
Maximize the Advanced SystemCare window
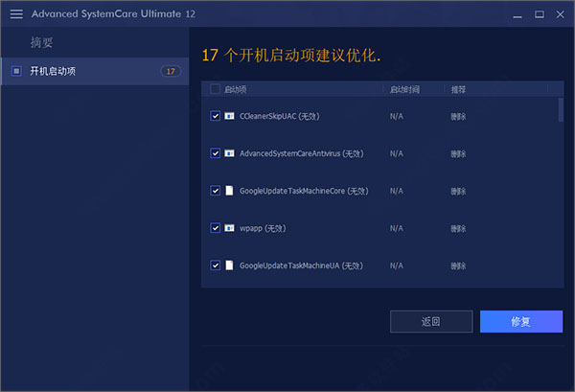coord(539,14)
